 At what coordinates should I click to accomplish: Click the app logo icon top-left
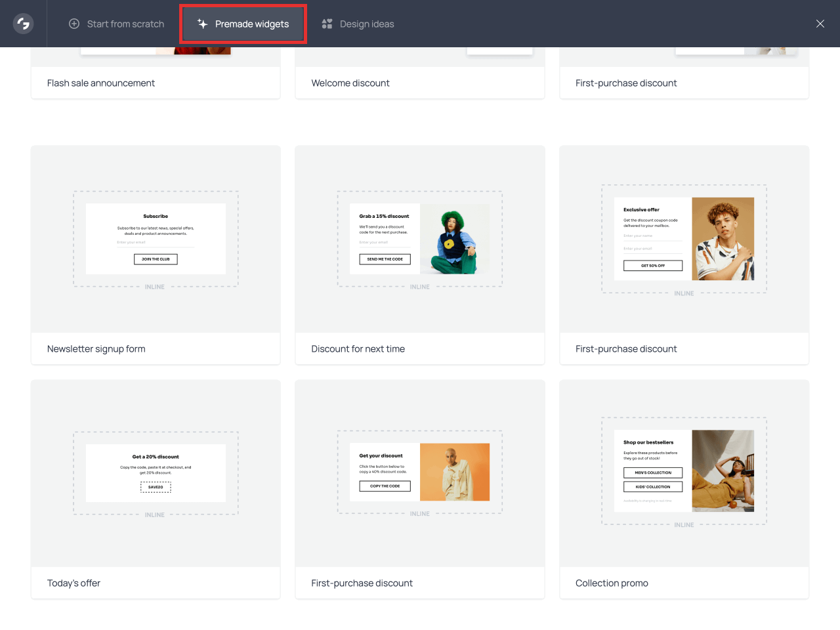(22, 24)
